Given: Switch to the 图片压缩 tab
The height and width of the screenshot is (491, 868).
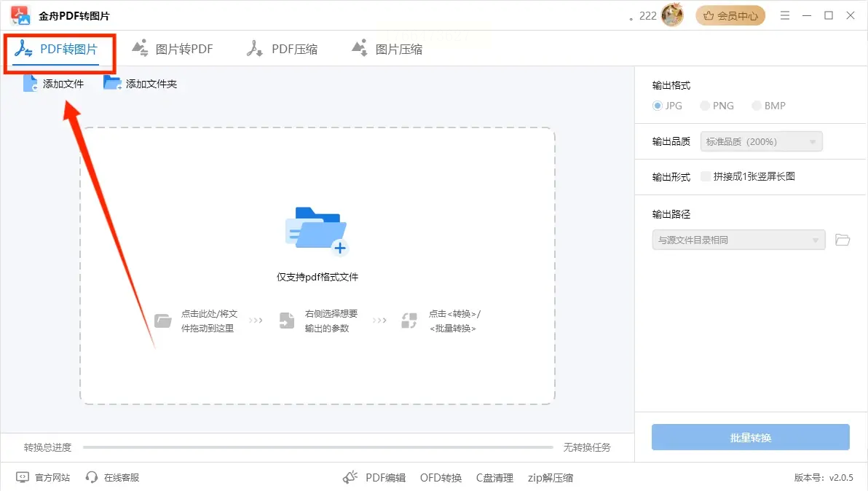Looking at the screenshot, I should tap(387, 50).
